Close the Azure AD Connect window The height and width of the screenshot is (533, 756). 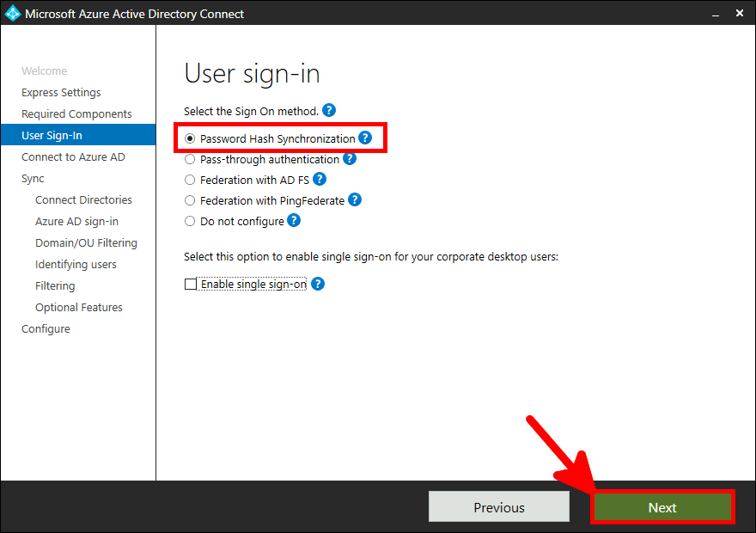(740, 14)
